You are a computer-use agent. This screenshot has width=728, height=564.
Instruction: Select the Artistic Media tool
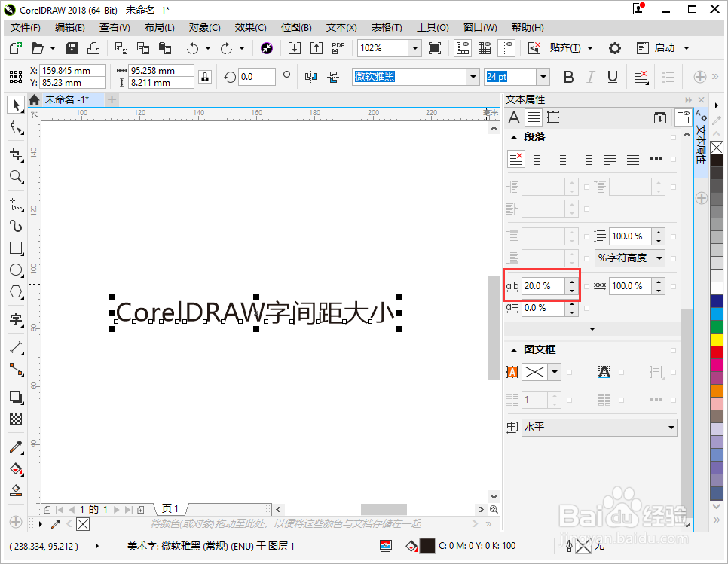coord(17,226)
